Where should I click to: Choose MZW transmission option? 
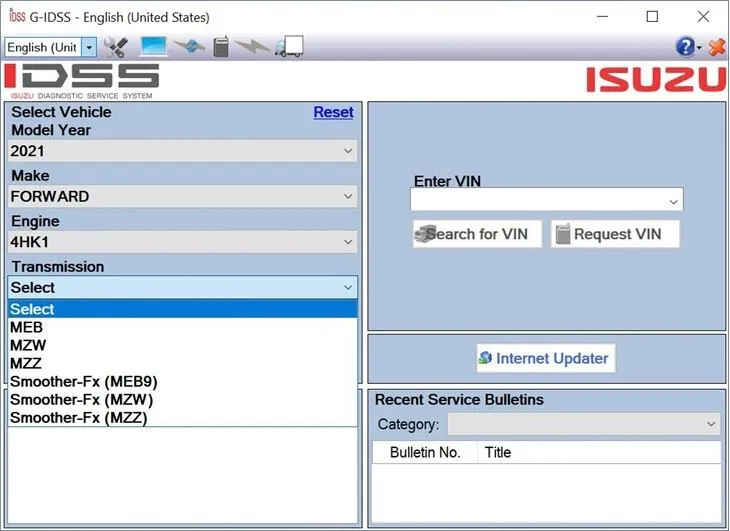point(183,345)
